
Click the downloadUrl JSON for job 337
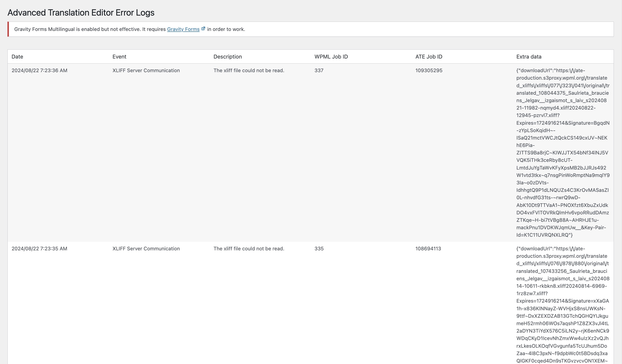pos(562,153)
